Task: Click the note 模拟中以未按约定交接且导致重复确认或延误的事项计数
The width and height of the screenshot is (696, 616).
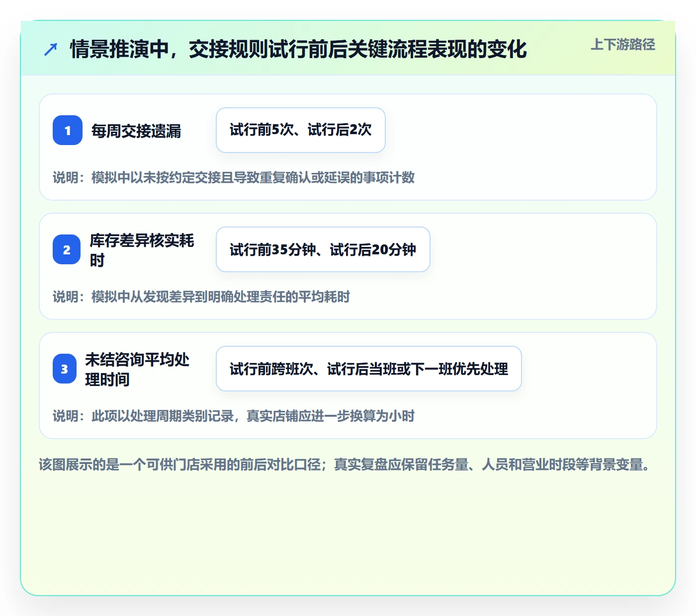Action: tap(253, 177)
